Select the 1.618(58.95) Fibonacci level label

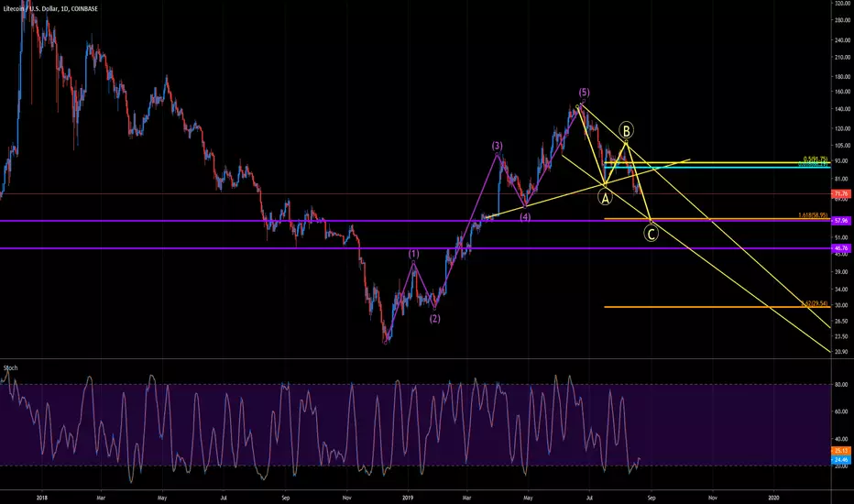pyautogui.click(x=813, y=215)
